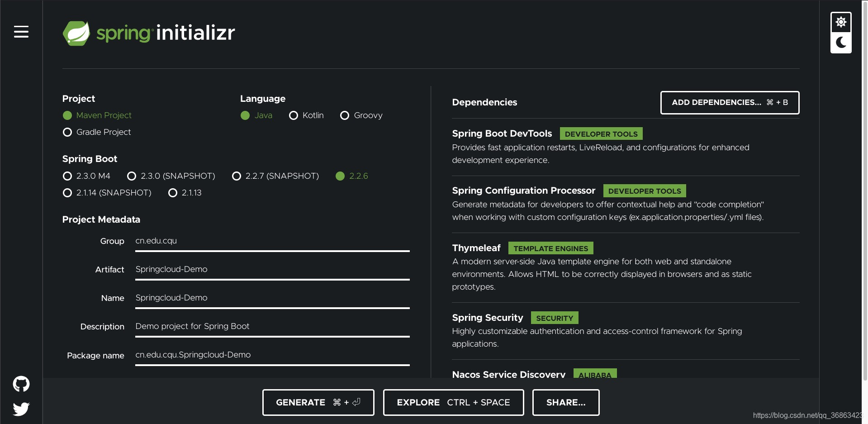Select Spring Boot 2.1.14 (SNAPSHOT)

(x=107, y=193)
